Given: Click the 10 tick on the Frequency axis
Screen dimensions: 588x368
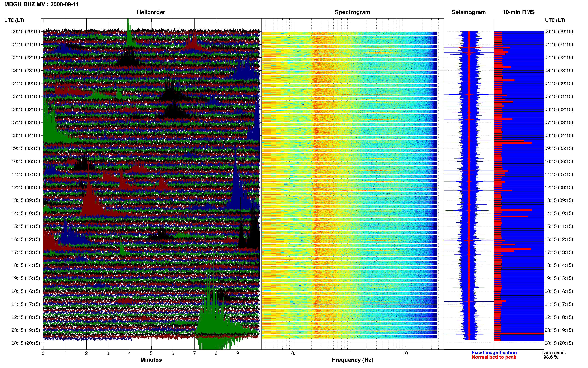Looking at the screenshot, I should click(x=405, y=353).
